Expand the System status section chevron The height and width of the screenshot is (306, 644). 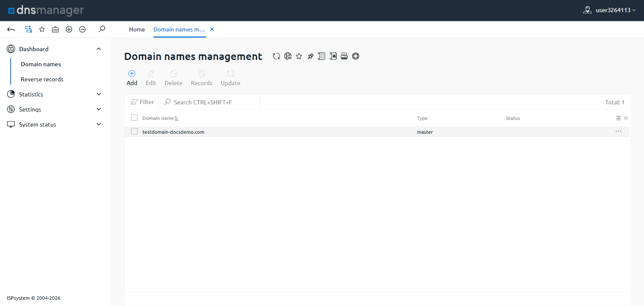(x=99, y=124)
